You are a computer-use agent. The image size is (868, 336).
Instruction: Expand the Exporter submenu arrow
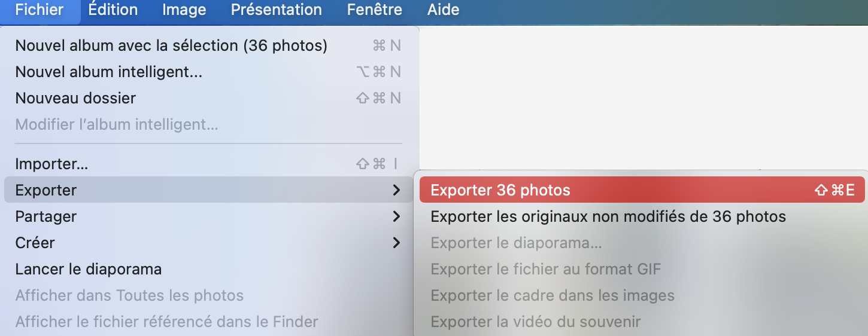click(x=396, y=190)
